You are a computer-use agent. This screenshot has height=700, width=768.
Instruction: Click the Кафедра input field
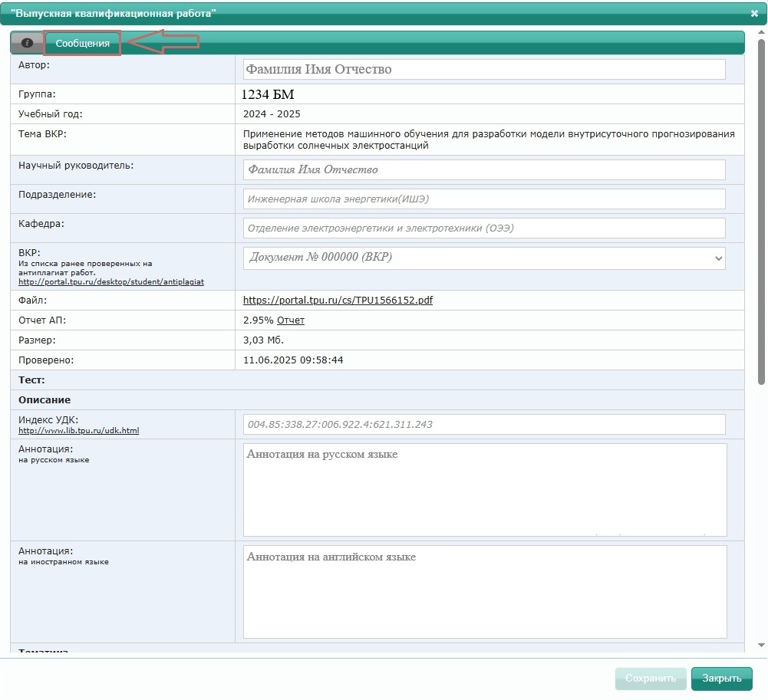[x=484, y=228]
